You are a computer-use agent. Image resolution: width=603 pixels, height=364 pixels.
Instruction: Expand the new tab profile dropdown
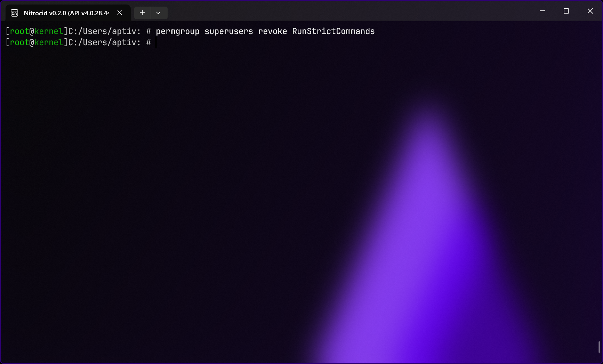[159, 13]
